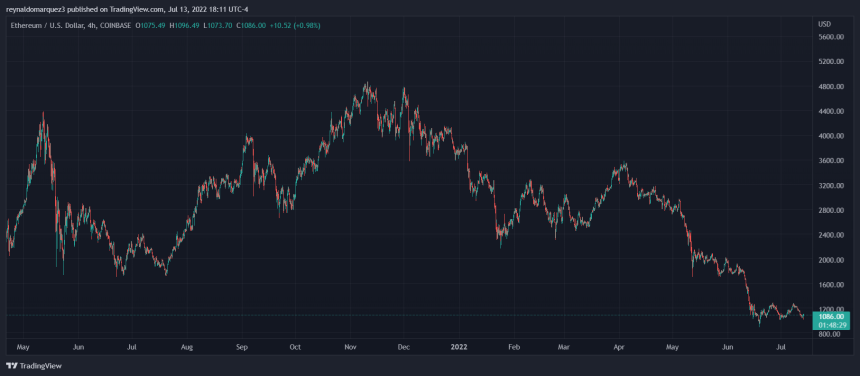Click the Mar label on time axis

tap(563, 347)
